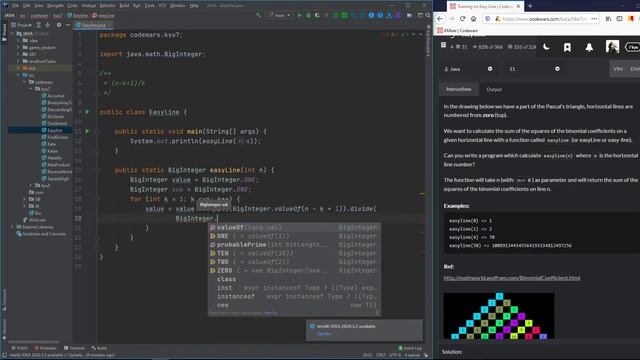The height and width of the screenshot is (360, 640).
Task: Open page actions three-dots in address bar
Action: 594,19
